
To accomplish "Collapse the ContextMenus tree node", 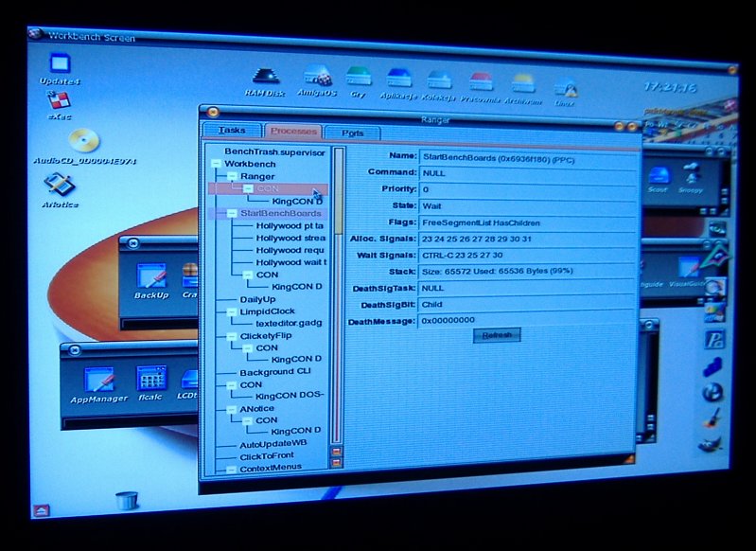I will (x=231, y=468).
